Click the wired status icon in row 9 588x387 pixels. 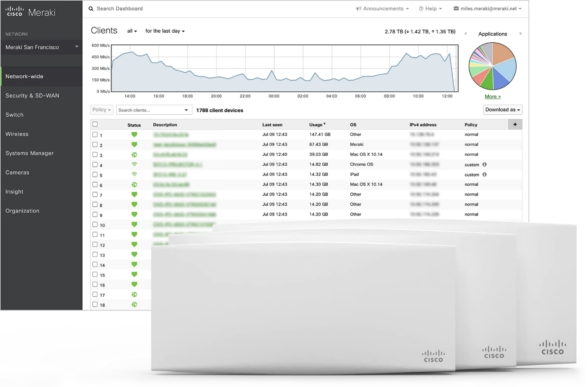click(134, 214)
